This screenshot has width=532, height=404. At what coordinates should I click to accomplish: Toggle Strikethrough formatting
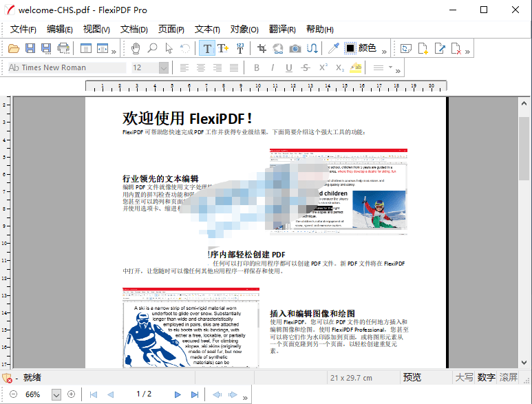(306, 68)
